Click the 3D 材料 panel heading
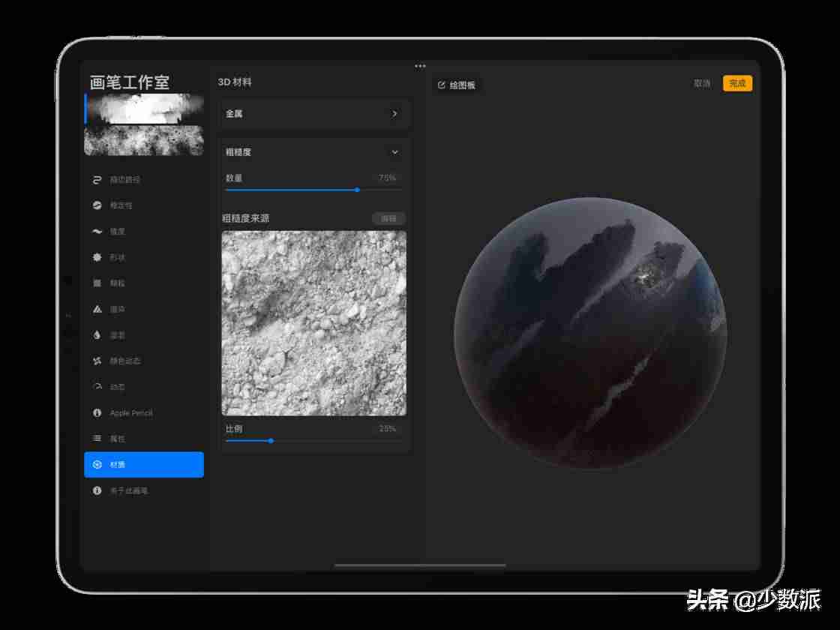This screenshot has height=630, width=840. coord(235,82)
